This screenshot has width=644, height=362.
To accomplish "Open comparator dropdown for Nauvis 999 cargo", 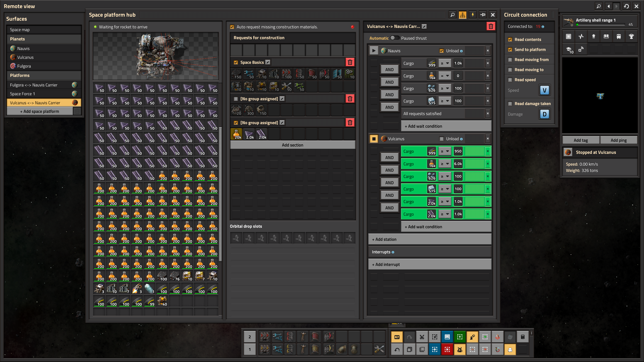I will click(x=445, y=63).
